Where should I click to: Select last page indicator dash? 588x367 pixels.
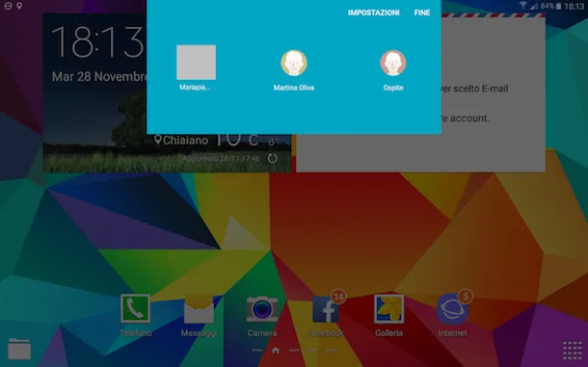(331, 350)
